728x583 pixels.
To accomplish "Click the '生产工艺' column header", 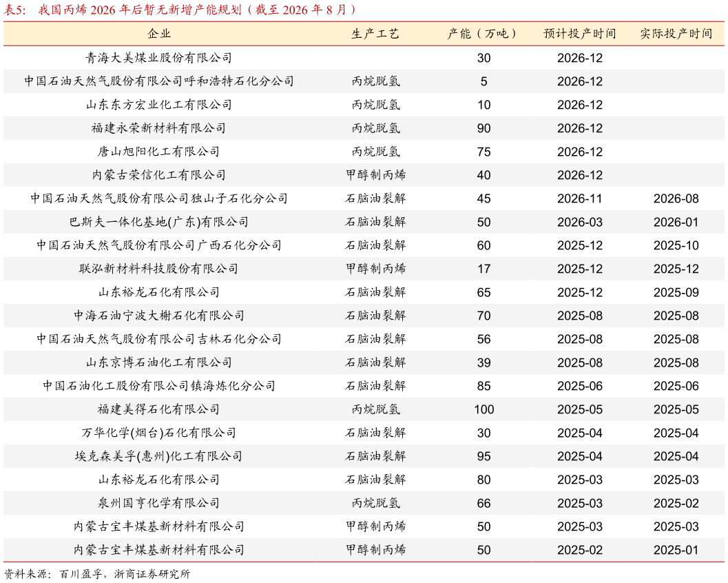I will pyautogui.click(x=375, y=34).
